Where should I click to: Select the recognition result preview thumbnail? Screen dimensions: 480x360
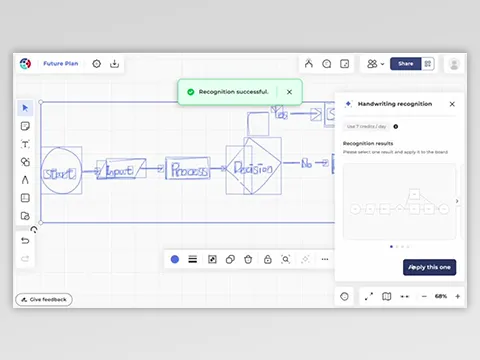point(399,201)
